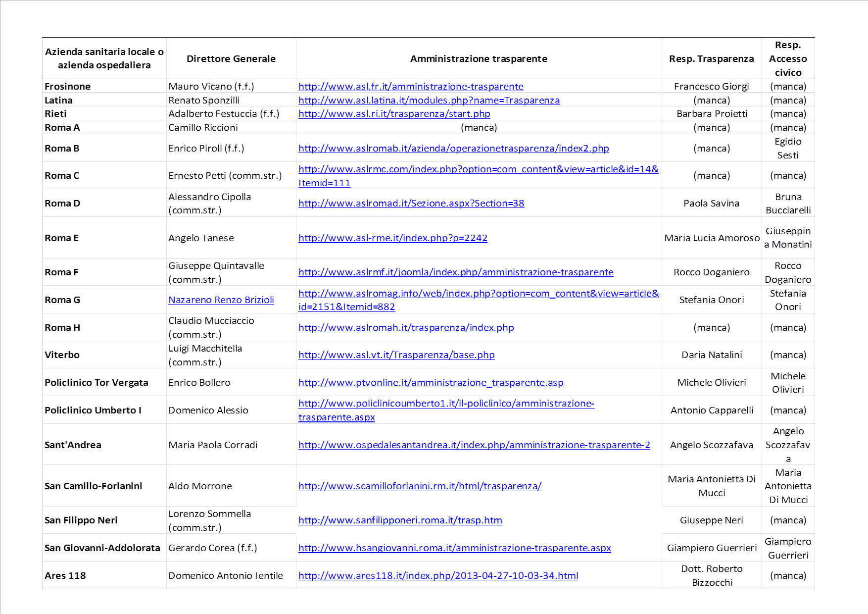Select the 'Frosinone' row label

click(68, 86)
